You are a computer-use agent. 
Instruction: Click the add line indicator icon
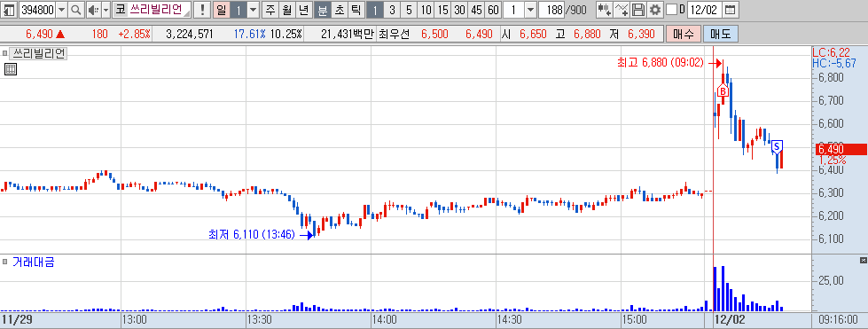point(622,10)
